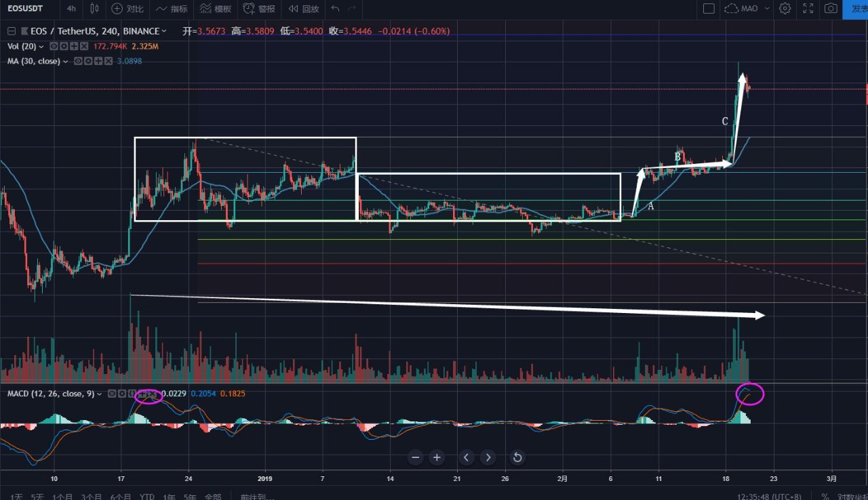Image resolution: width=868 pixels, height=500 pixels.
Task: Select the YTD date range
Action: pos(147,497)
